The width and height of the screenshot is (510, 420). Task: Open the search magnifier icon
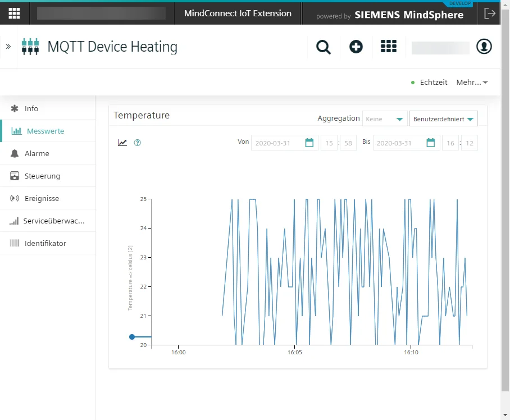pos(324,47)
